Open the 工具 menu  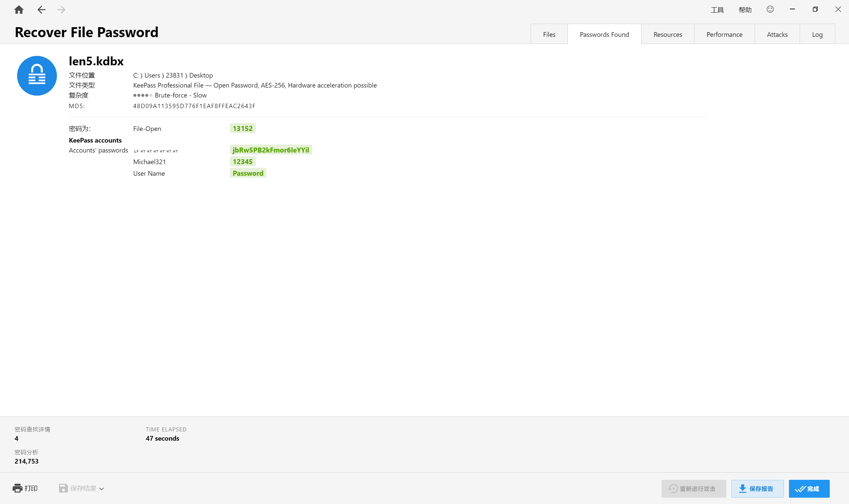pos(717,10)
